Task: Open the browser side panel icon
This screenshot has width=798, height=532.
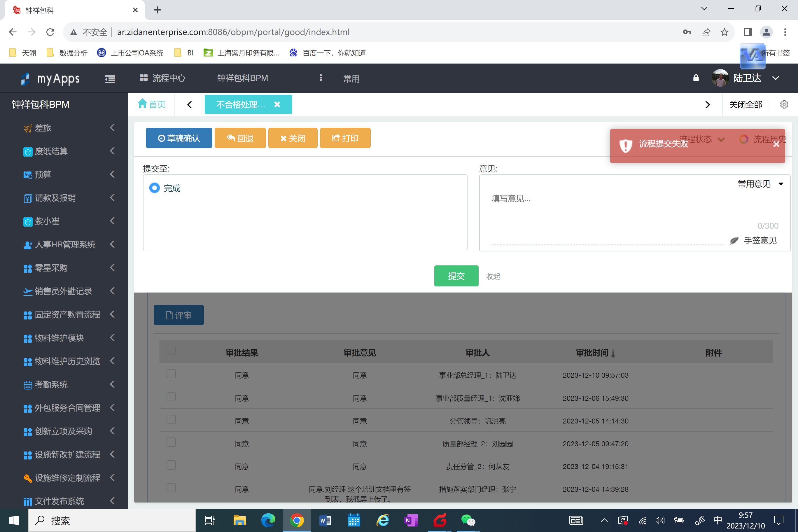Action: [x=748, y=32]
